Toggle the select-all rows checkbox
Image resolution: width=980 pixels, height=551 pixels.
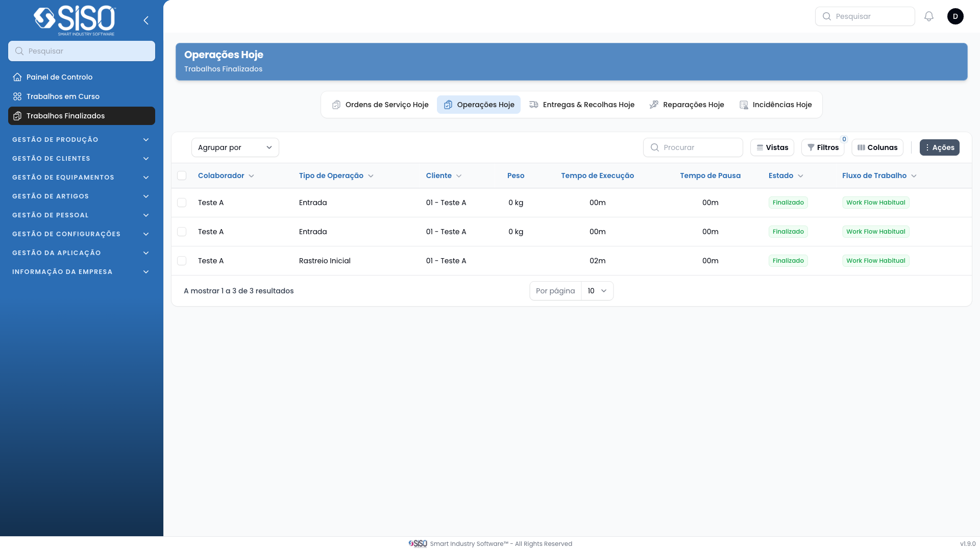(x=182, y=176)
